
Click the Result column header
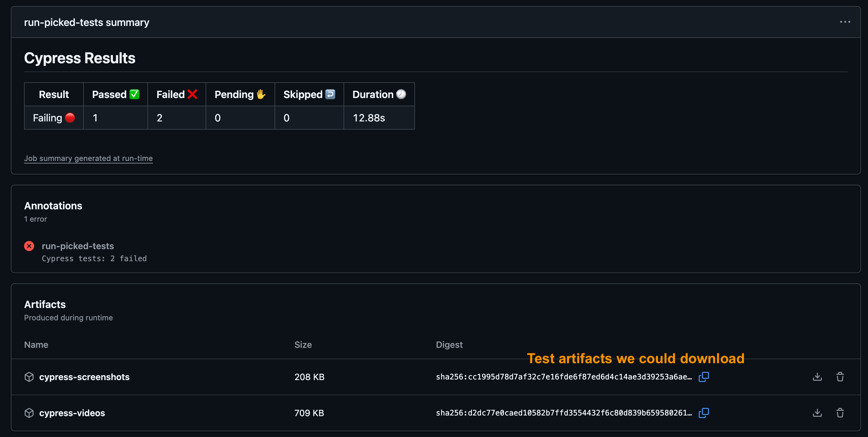pos(54,94)
